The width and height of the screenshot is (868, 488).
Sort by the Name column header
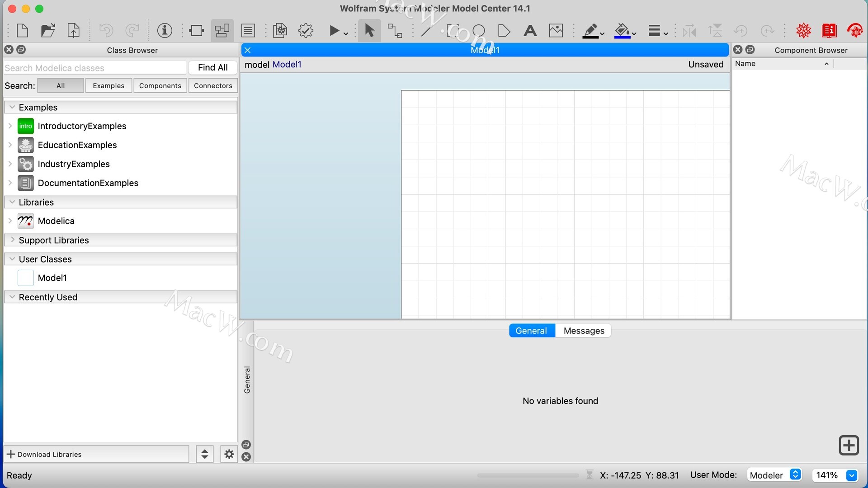click(783, 64)
